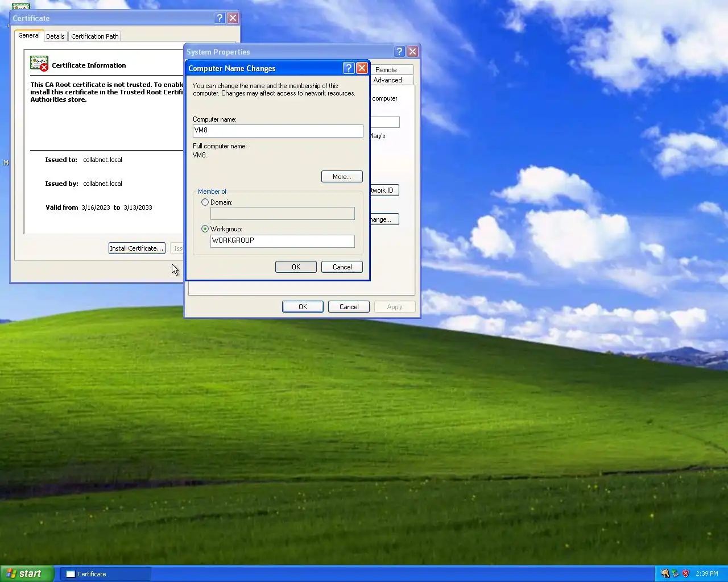Click 'Issued by: collabnet.local' value
Screen dimensions: 728x582
pos(102,184)
